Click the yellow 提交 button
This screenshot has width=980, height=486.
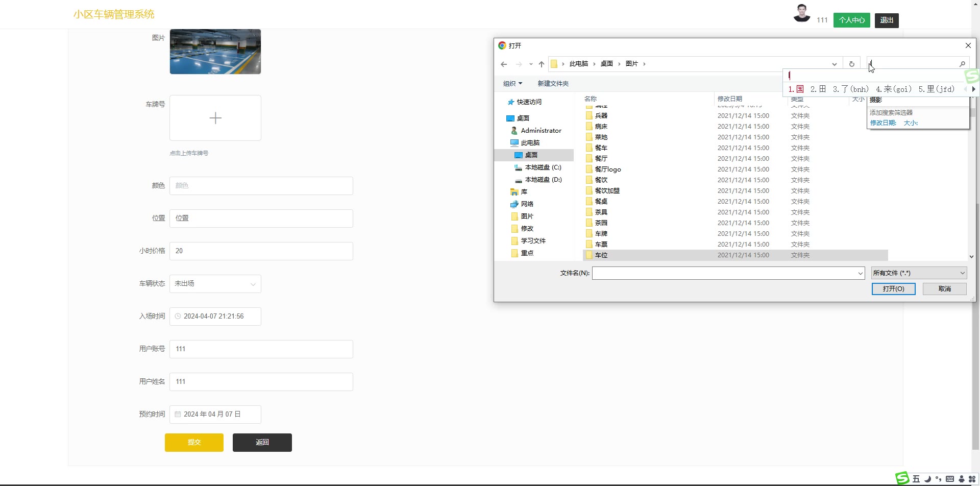[x=194, y=443]
